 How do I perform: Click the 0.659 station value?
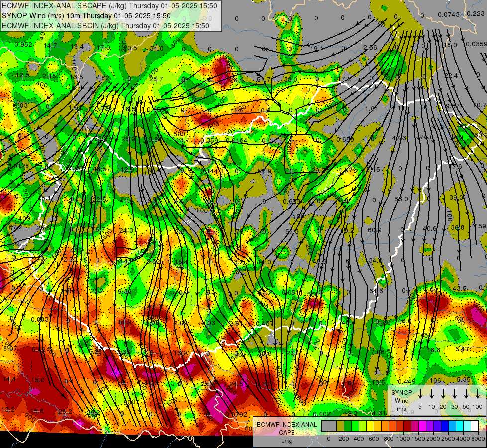coord(345,139)
